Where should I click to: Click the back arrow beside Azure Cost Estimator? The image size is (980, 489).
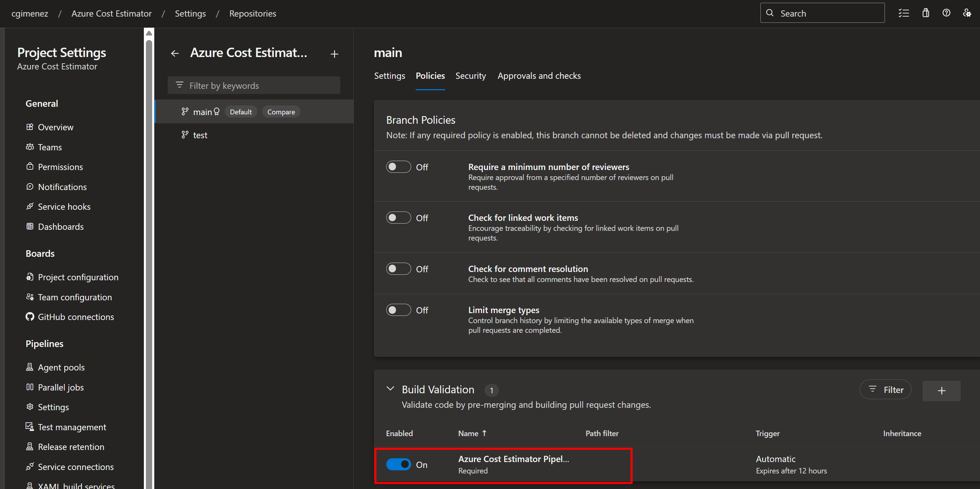[175, 54]
